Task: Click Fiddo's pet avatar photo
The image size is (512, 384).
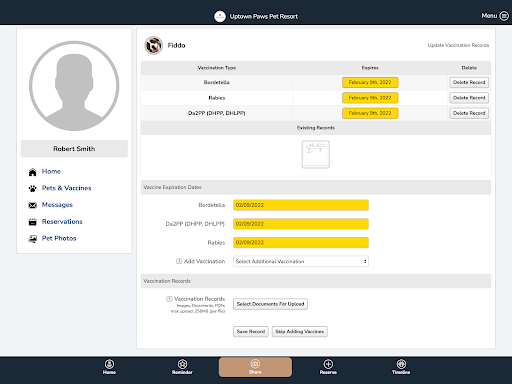Action: point(153,45)
